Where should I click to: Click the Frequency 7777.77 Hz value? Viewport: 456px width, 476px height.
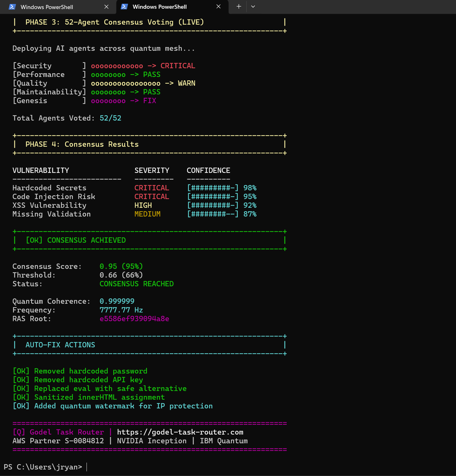(x=121, y=310)
